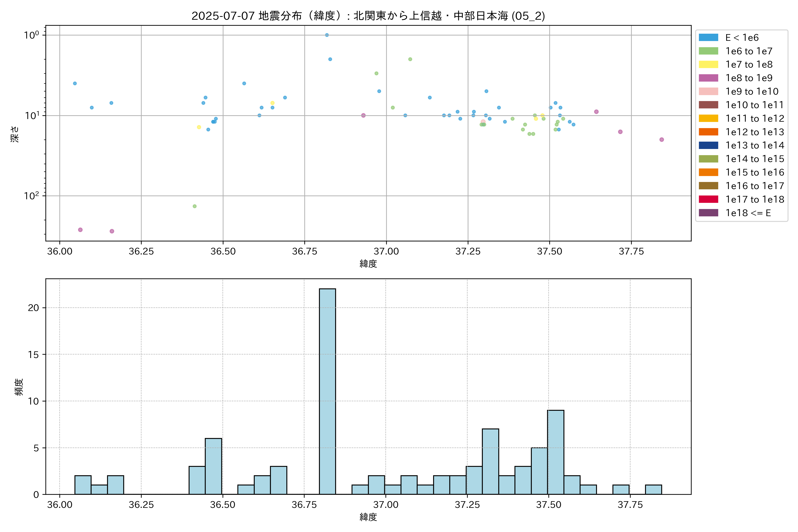Click the histogram bar of height seven near 37.30
The height and width of the screenshot is (532, 798).
click(490, 462)
